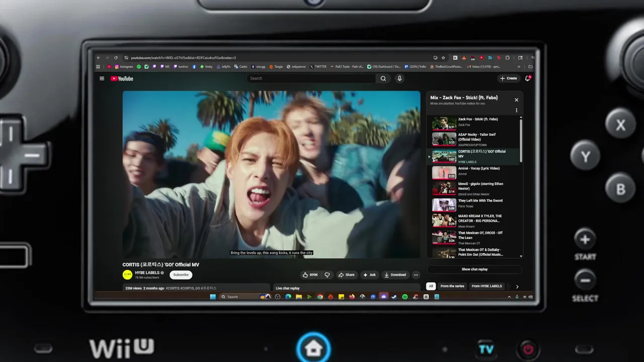The width and height of the screenshot is (644, 362).
Task: Open QUIN | Trello bookmark
Action: (x=415, y=66)
